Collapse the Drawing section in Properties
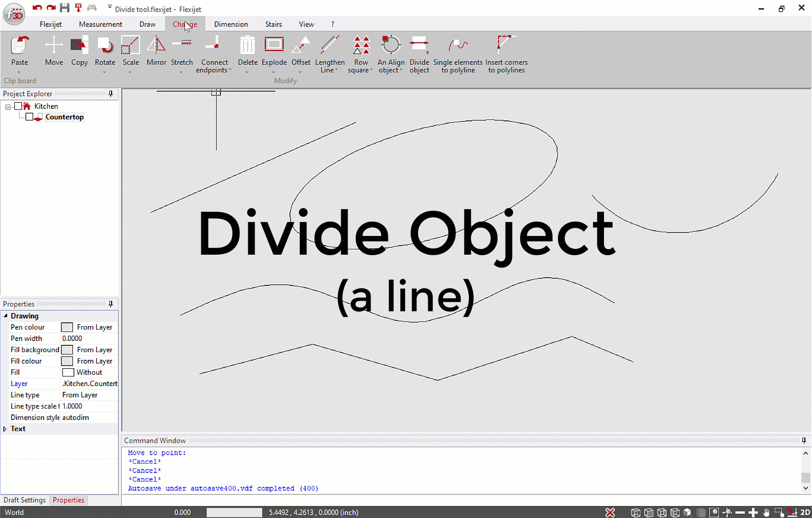This screenshot has height=518, width=812. (6, 316)
